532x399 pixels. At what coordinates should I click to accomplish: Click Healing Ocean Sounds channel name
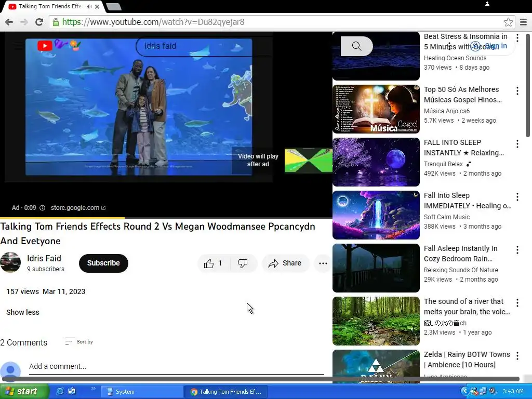tap(455, 58)
